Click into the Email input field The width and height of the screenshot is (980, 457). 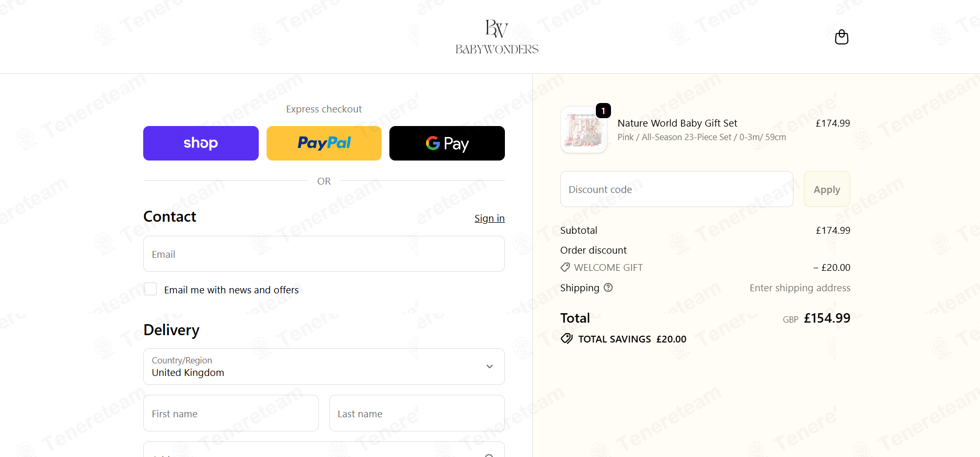coord(324,254)
